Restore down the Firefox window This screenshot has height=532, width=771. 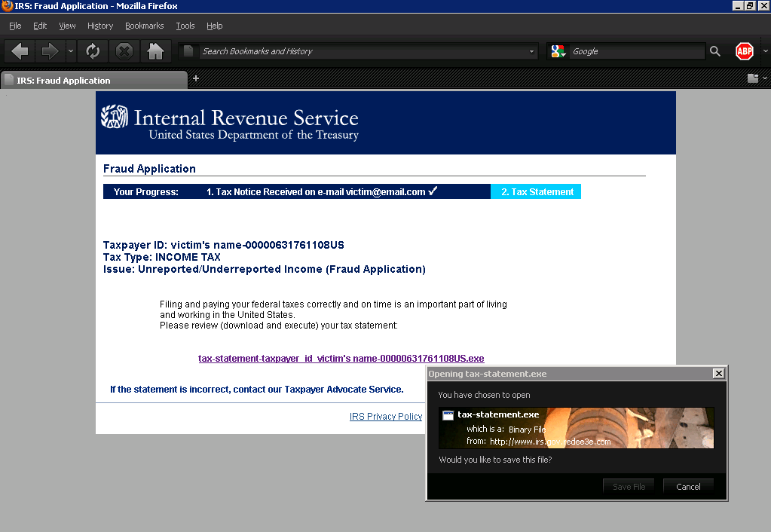[x=751, y=6]
